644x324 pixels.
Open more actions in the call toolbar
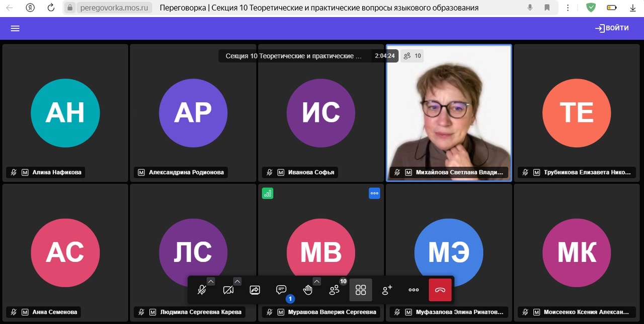[414, 290]
